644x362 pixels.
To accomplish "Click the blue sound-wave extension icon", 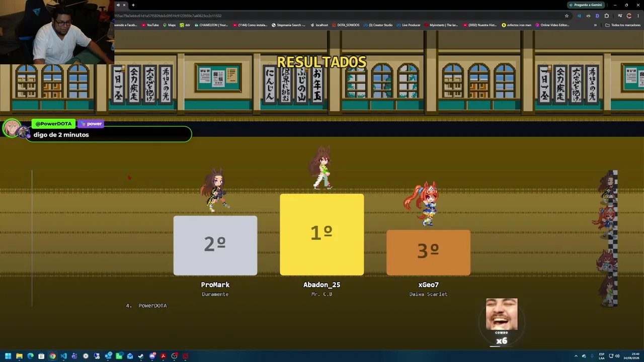I will (579, 16).
